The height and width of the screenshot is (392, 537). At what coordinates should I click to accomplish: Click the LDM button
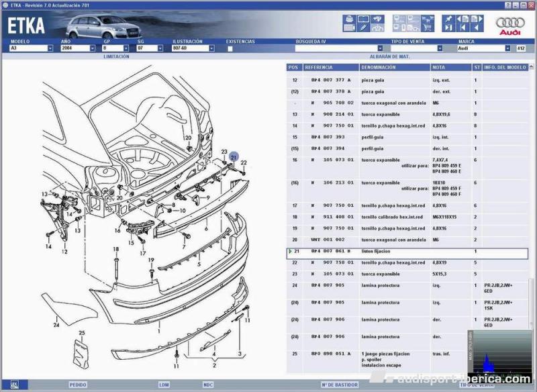(x=164, y=385)
